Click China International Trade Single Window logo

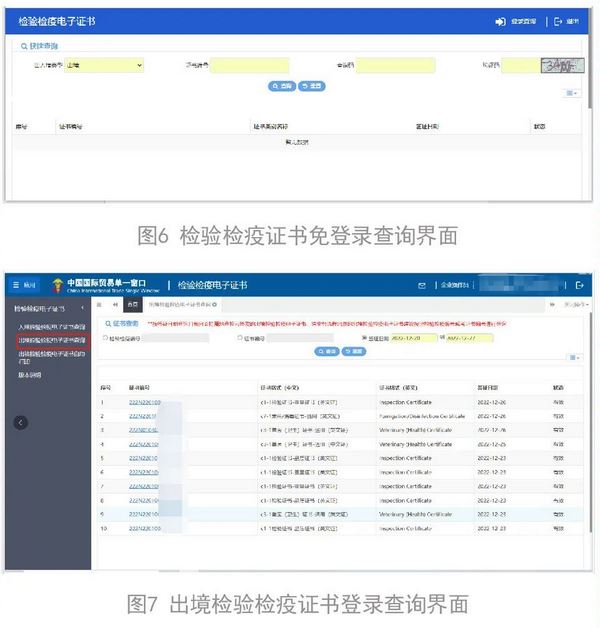pyautogui.click(x=106, y=285)
